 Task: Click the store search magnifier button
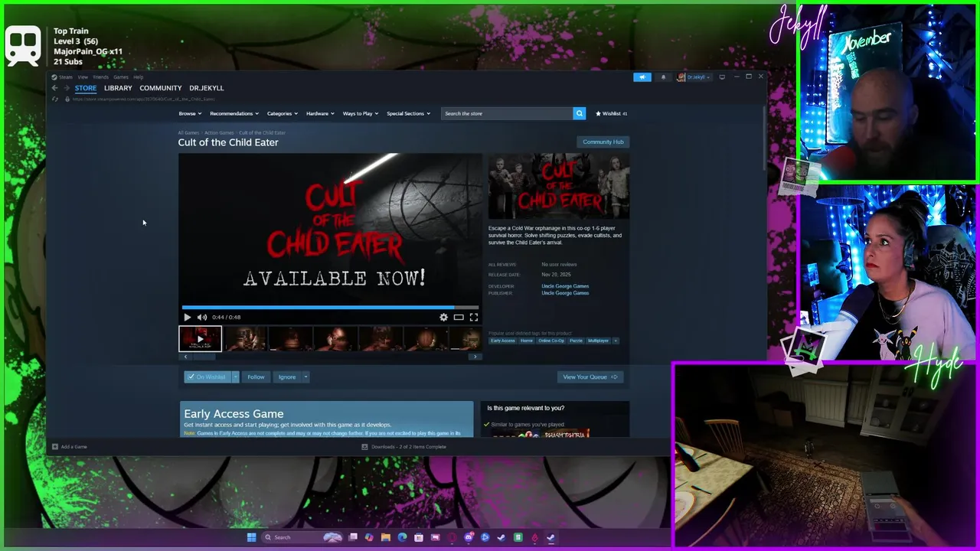[x=579, y=113]
